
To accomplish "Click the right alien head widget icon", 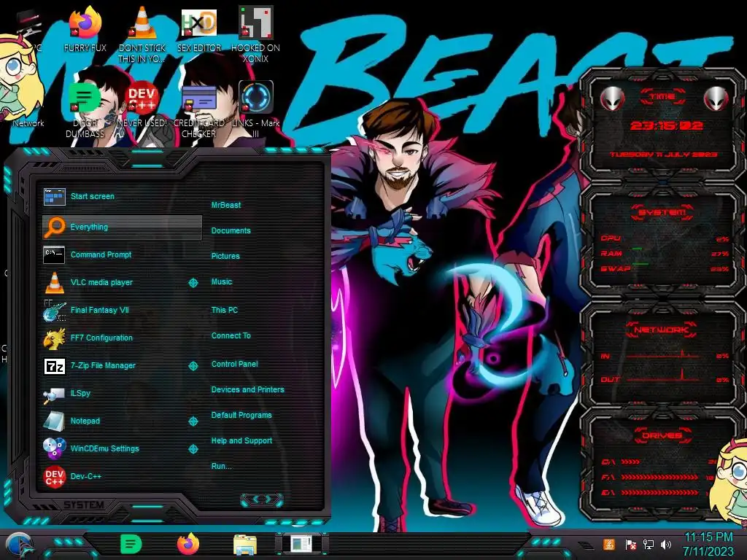I will pos(716,98).
